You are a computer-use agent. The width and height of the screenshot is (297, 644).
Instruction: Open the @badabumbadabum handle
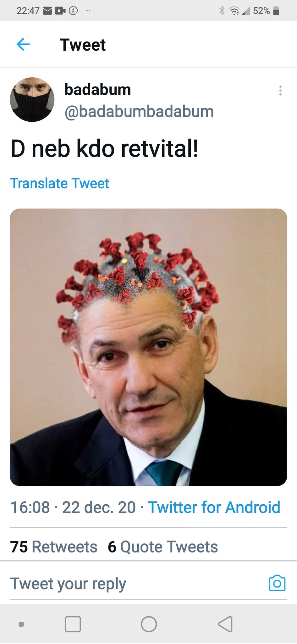pyautogui.click(x=139, y=112)
